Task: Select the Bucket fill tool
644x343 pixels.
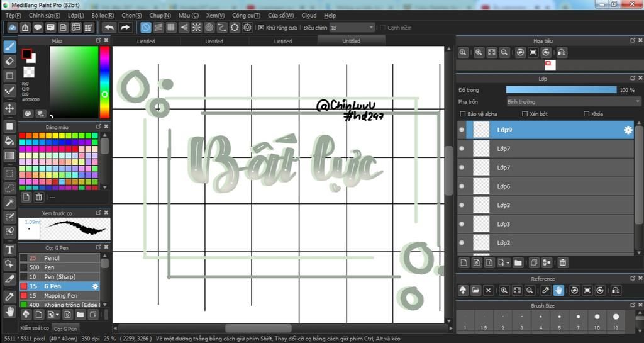Action: (x=9, y=141)
